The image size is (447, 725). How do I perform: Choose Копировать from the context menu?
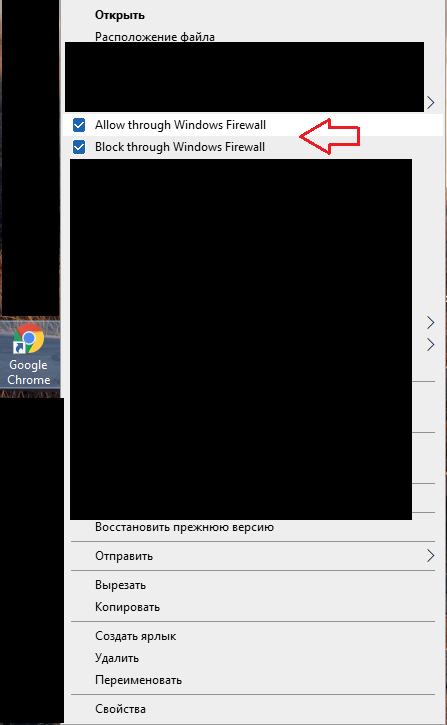127,607
